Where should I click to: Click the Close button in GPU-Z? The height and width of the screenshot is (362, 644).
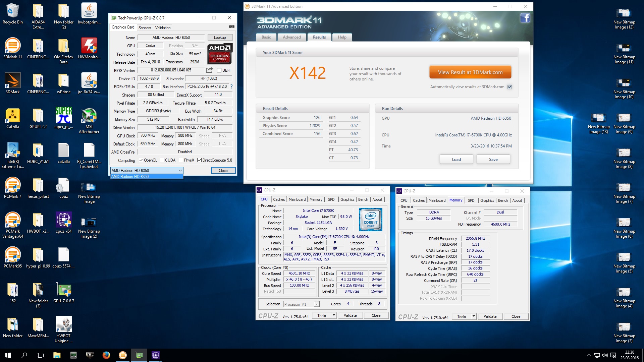[223, 171]
